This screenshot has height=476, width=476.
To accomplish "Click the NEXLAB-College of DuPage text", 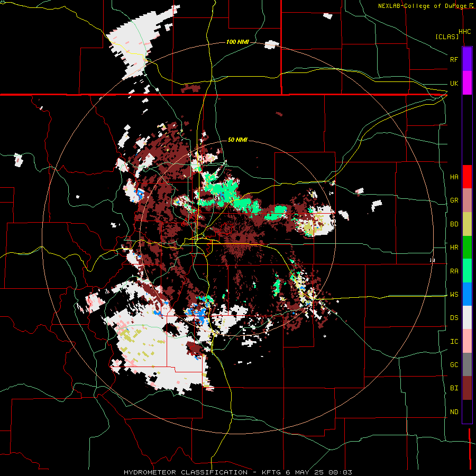I will point(422,6).
